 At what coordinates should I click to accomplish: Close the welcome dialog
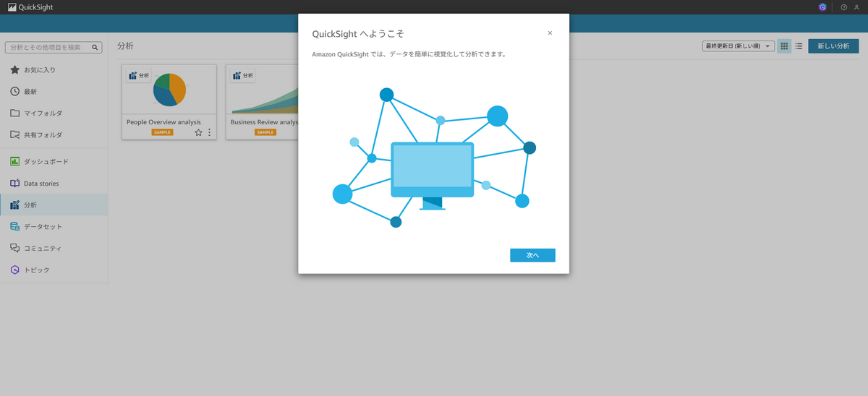point(550,33)
